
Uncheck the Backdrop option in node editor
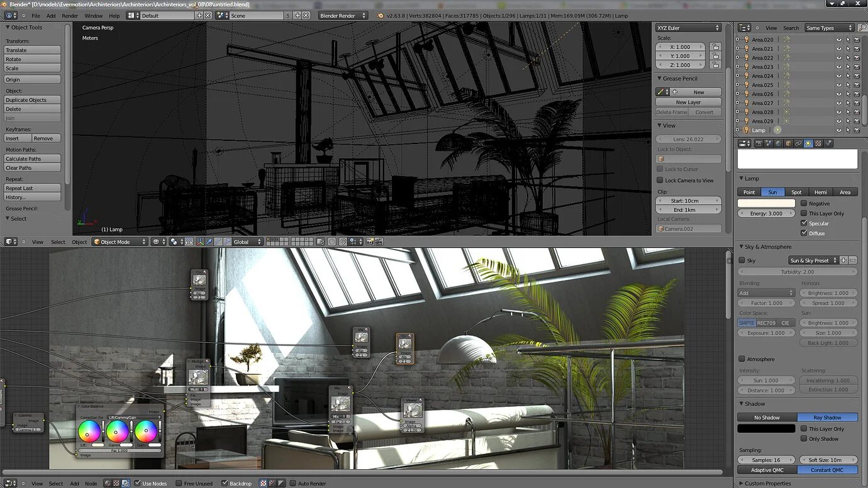[225, 483]
